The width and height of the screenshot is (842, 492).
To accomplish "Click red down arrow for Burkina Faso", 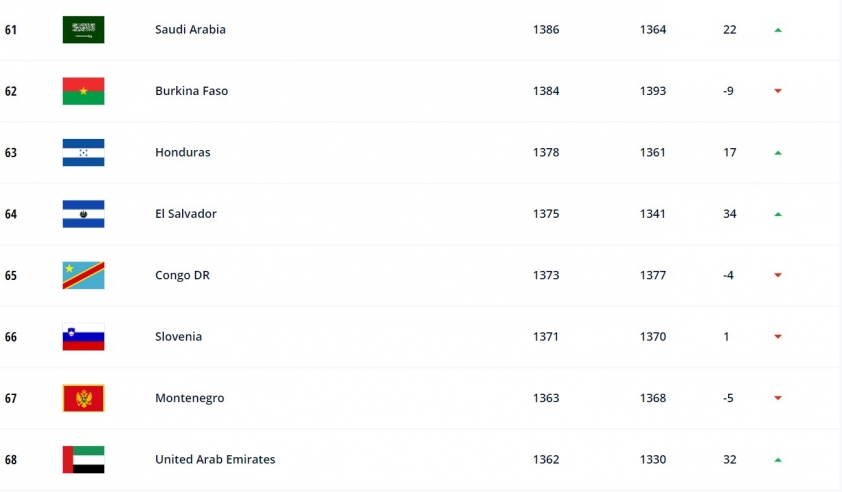I will click(x=778, y=91).
